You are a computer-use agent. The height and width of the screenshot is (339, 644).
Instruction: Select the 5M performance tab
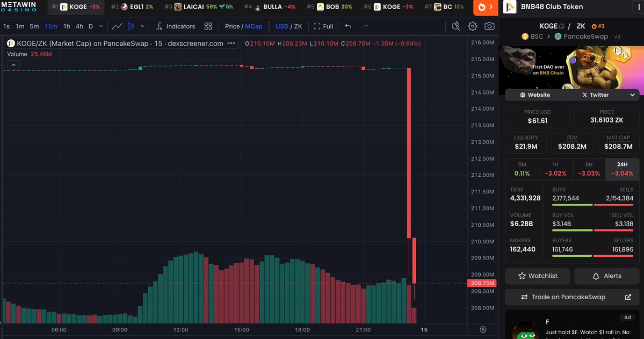pyautogui.click(x=522, y=169)
